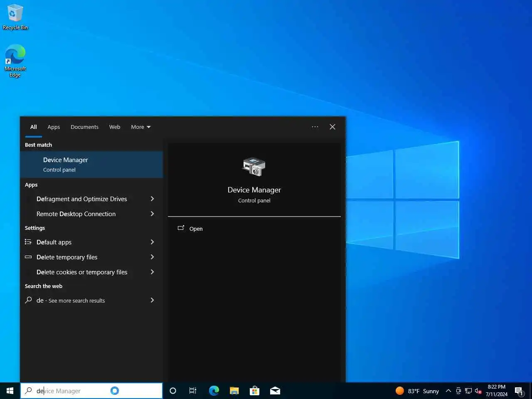Switch to the Web search tab
Viewport: 532px width, 399px height.
115,127
